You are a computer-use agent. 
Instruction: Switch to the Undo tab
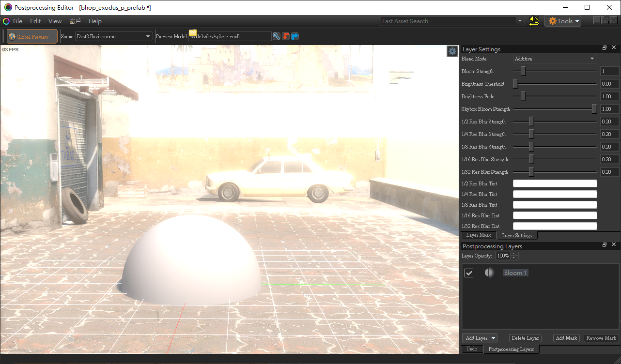471,349
